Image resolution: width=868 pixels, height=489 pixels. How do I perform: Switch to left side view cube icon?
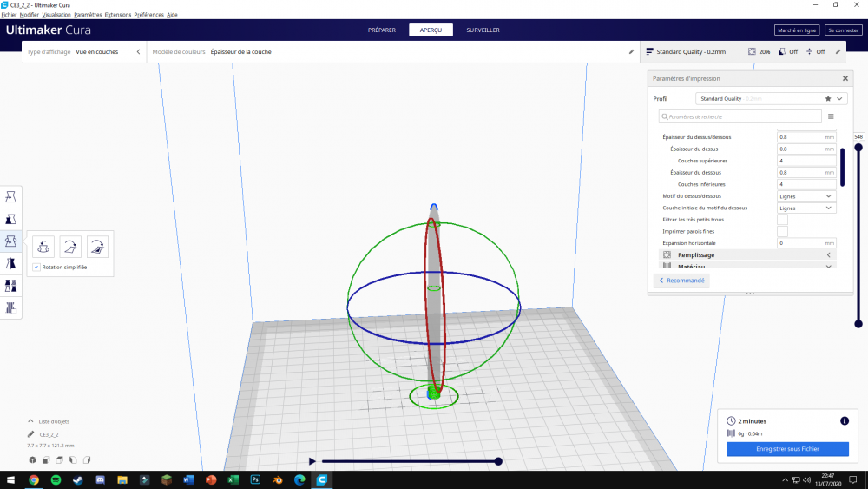pyautogui.click(x=73, y=459)
